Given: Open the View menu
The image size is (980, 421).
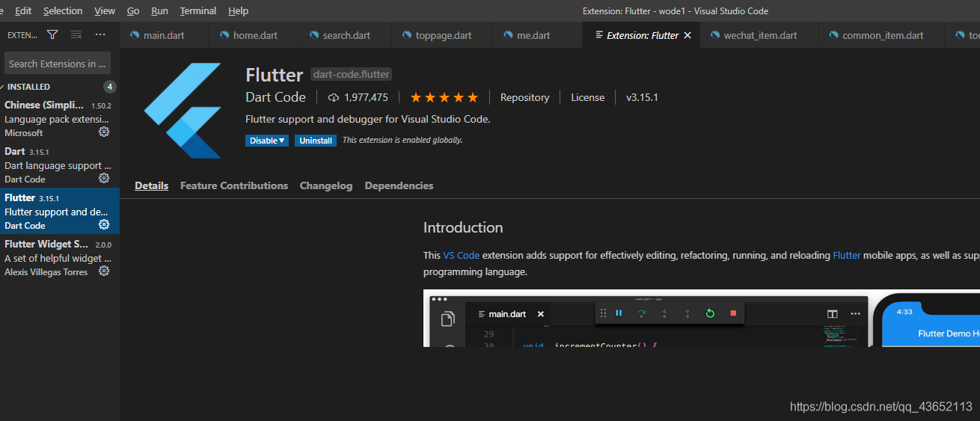Looking at the screenshot, I should (x=105, y=10).
